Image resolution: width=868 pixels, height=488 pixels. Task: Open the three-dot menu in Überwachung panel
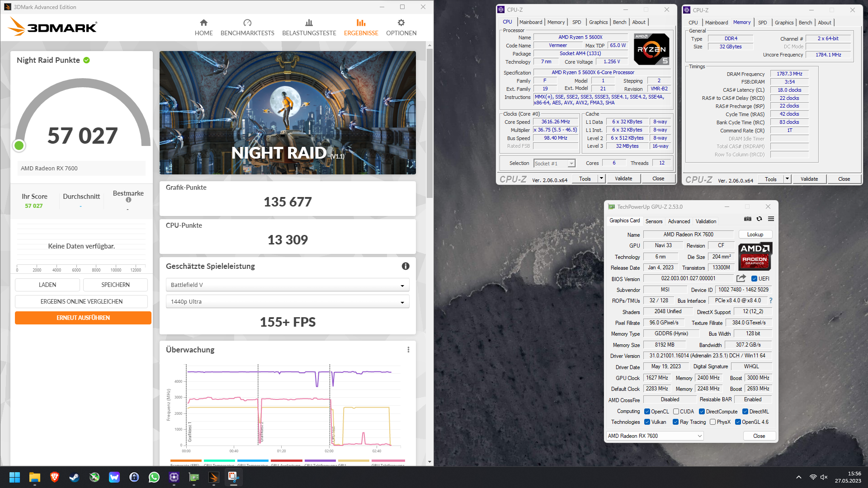coord(408,350)
